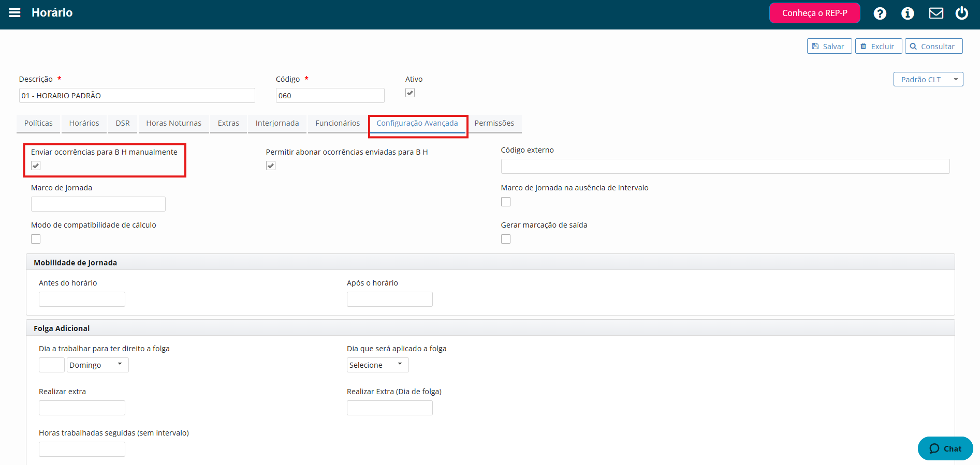The image size is (980, 465).
Task: Click the Salvar button
Action: click(829, 46)
